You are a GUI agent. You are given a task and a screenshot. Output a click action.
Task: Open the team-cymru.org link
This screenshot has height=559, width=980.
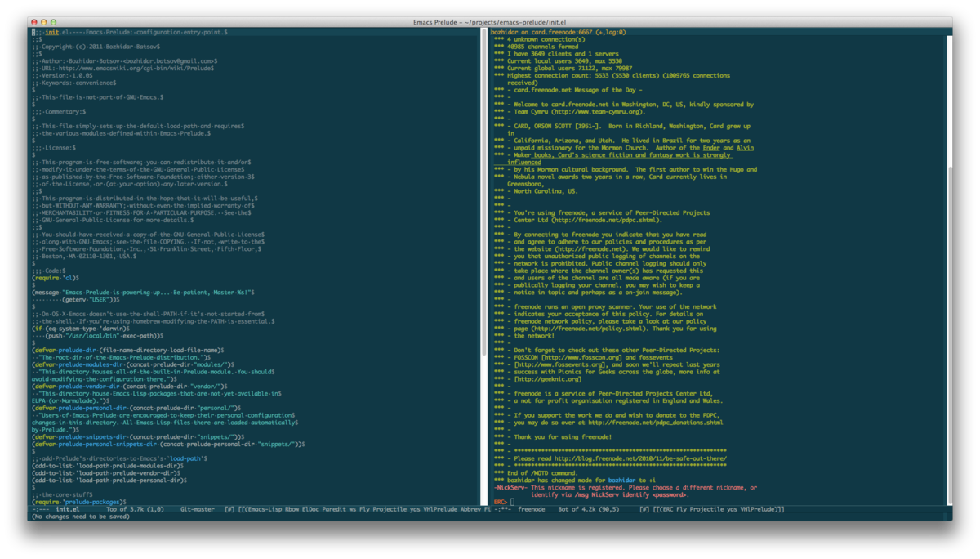(596, 111)
